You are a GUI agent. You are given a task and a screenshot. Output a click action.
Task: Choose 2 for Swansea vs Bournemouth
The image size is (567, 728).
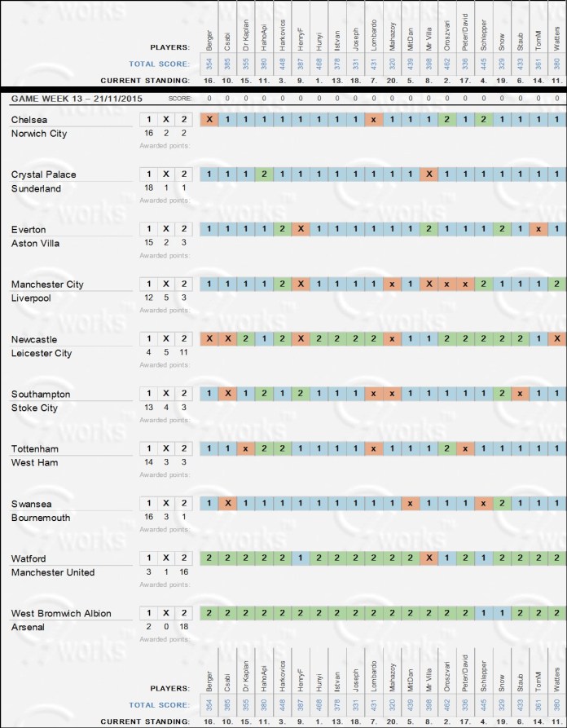184,503
